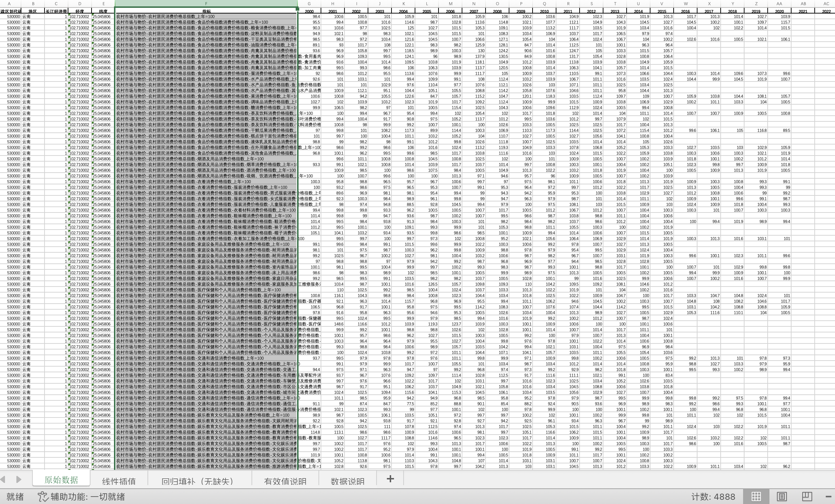Viewport: 835px width, 504px height.
Task: Click the 2000 year header cell
Action: [309, 11]
